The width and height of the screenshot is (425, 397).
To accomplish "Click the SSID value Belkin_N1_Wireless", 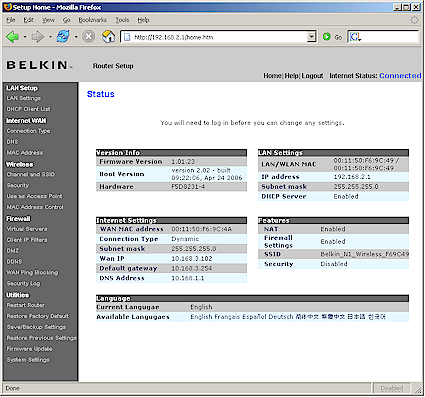I will [365, 254].
